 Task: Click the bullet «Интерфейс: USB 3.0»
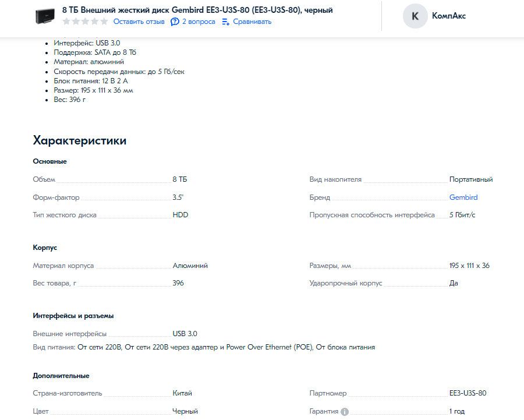click(87, 43)
